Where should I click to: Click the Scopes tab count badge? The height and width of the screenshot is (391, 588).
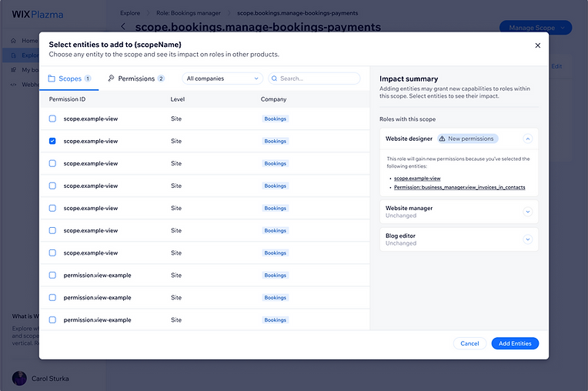[88, 79]
